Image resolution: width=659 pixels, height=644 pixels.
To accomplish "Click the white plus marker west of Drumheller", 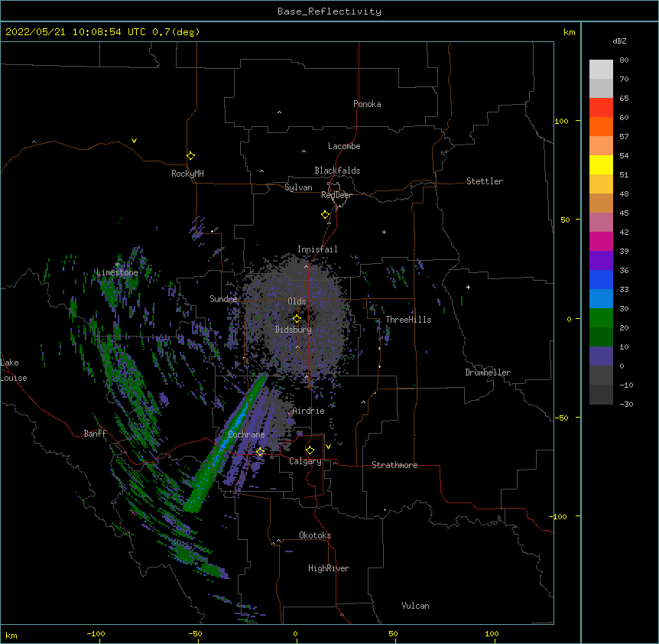I will coord(468,287).
